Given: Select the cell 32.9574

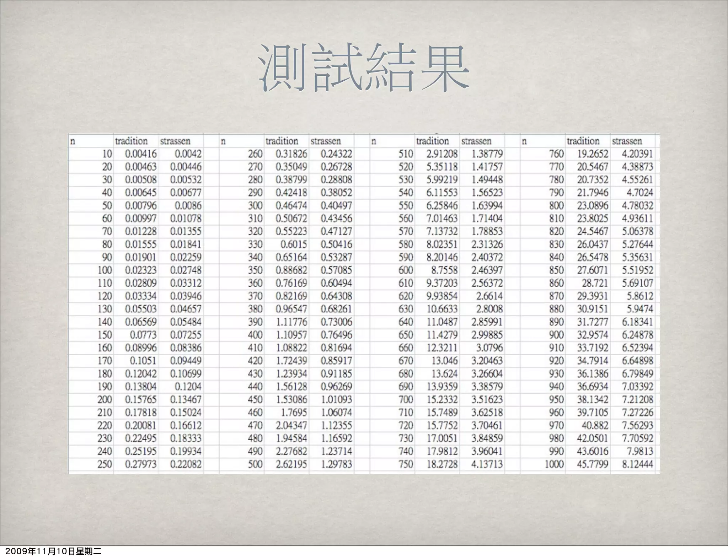Looking at the screenshot, I should click(593, 335).
